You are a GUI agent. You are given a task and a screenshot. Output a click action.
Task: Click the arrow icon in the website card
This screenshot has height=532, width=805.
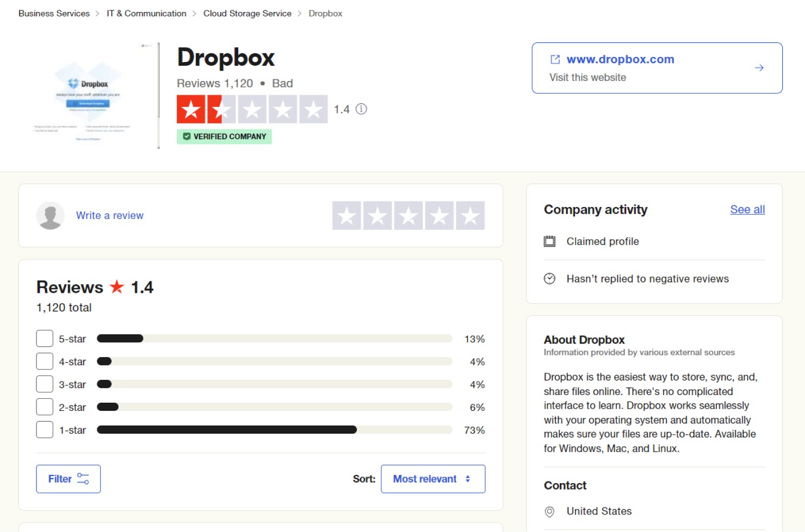(x=759, y=68)
